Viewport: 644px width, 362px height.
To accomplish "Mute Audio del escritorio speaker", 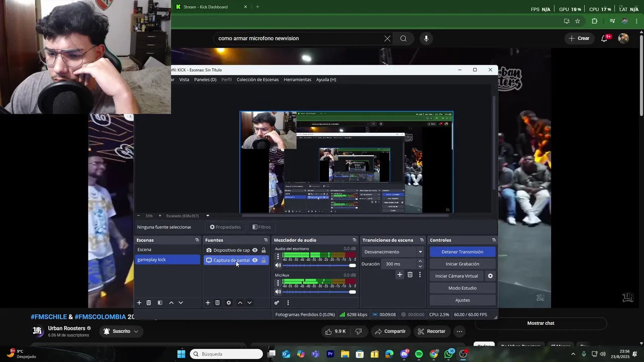I will tap(278, 265).
